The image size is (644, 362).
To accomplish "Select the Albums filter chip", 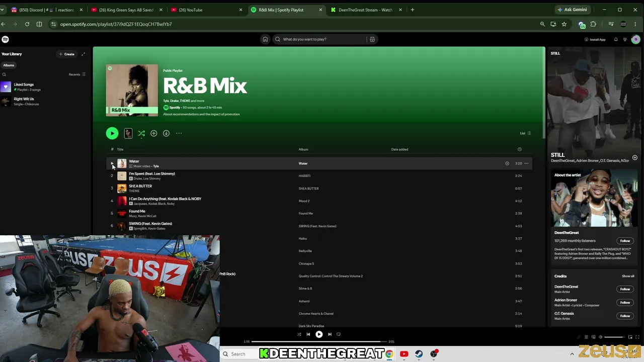I will [9, 65].
